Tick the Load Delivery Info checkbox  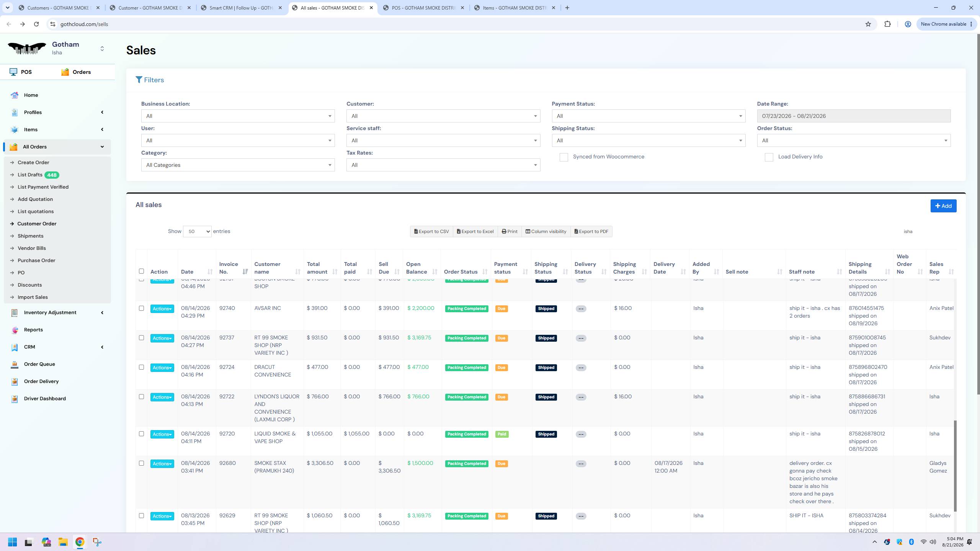(769, 157)
